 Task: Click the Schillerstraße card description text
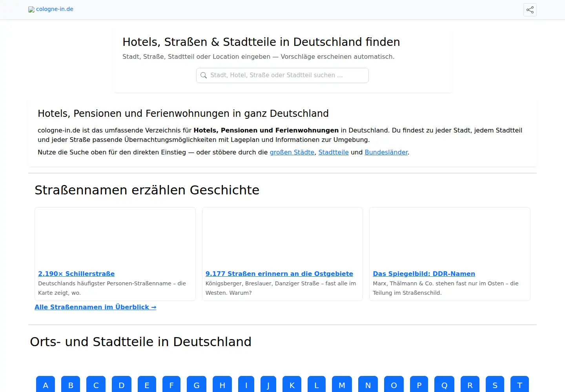point(112,288)
